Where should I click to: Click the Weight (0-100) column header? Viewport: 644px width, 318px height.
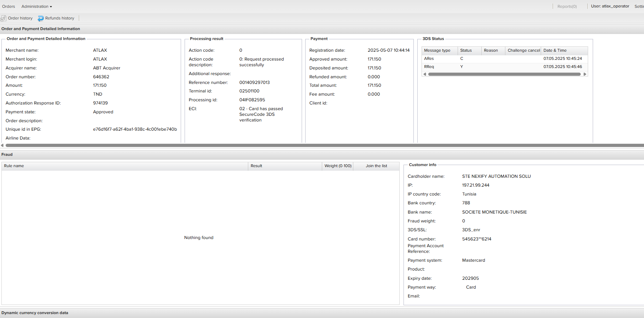tap(338, 166)
